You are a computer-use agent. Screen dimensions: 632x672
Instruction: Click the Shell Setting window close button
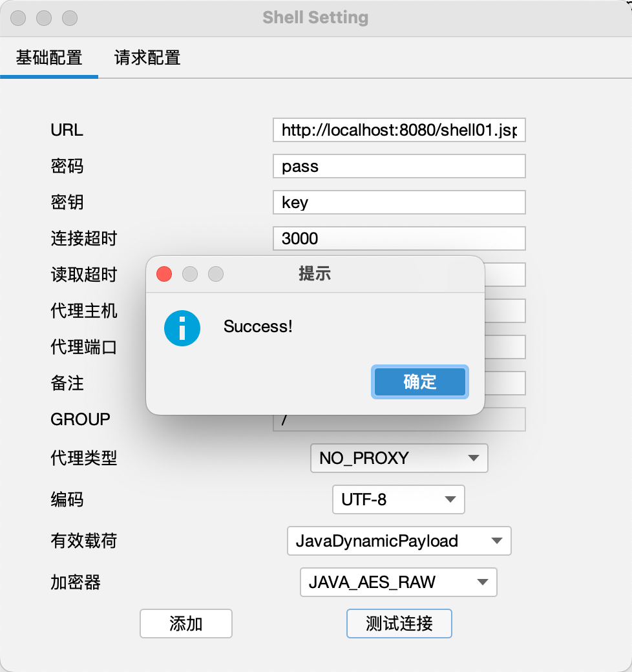point(19,18)
